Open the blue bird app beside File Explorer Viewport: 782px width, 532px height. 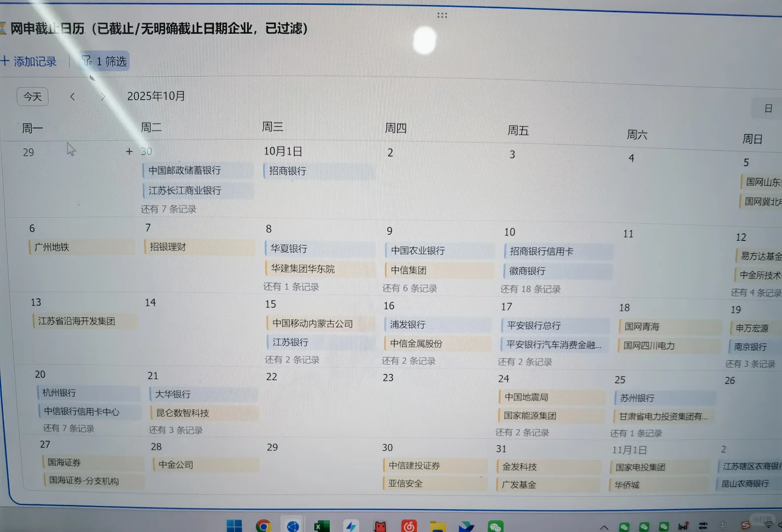point(466,527)
